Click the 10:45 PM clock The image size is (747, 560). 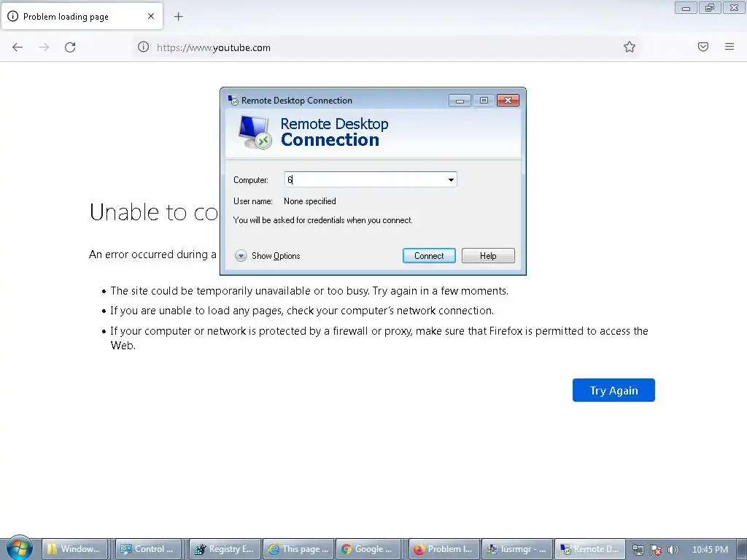click(x=710, y=550)
